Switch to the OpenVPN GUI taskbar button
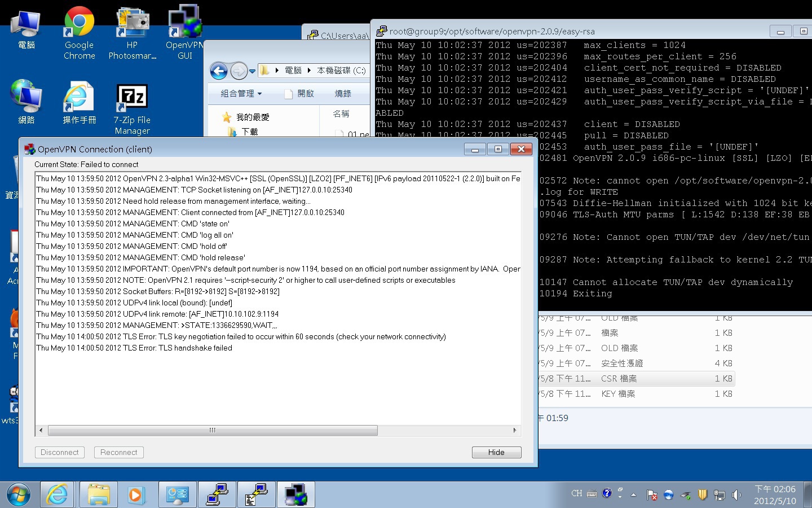 [x=296, y=495]
